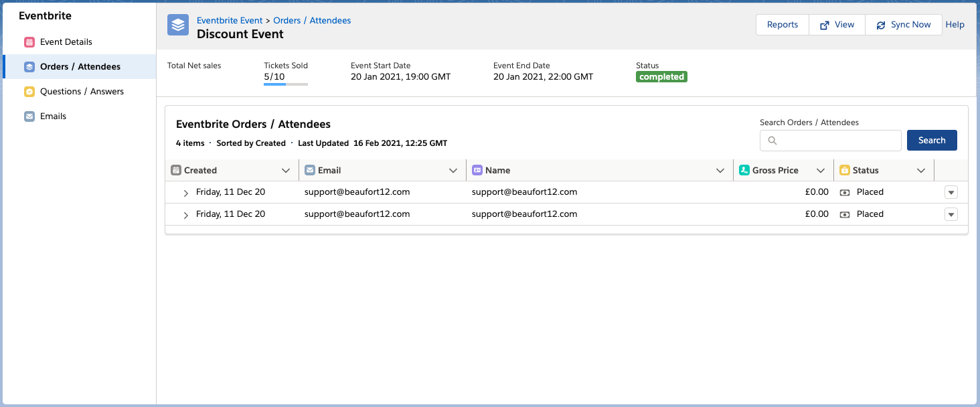Open the Help link
The width and height of the screenshot is (980, 407).
click(955, 25)
